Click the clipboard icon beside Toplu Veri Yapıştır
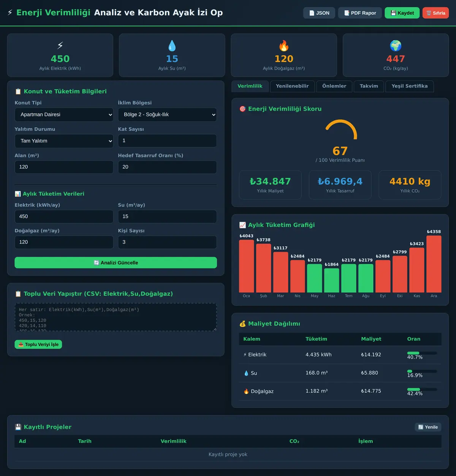The height and width of the screenshot is (476, 456). [x=18, y=294]
